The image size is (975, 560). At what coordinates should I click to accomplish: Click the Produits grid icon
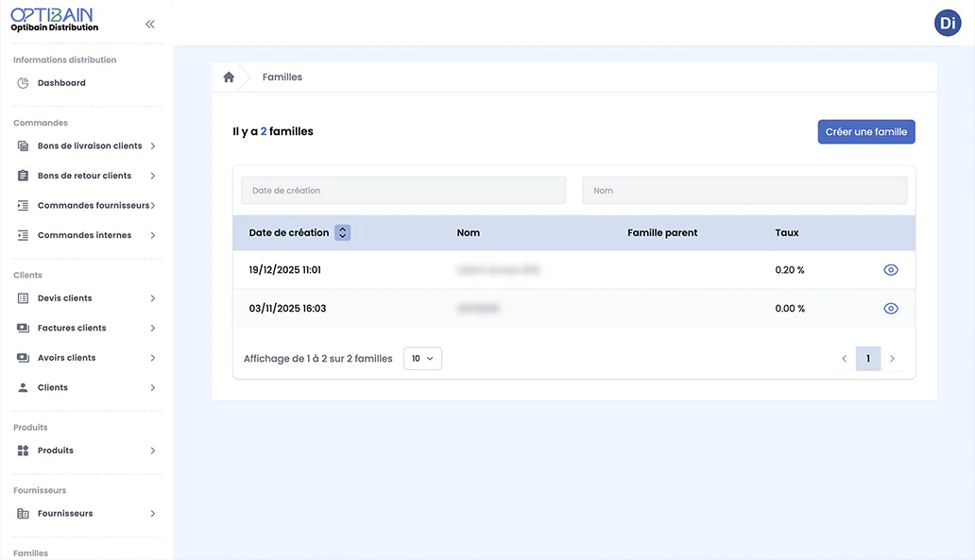coord(23,450)
